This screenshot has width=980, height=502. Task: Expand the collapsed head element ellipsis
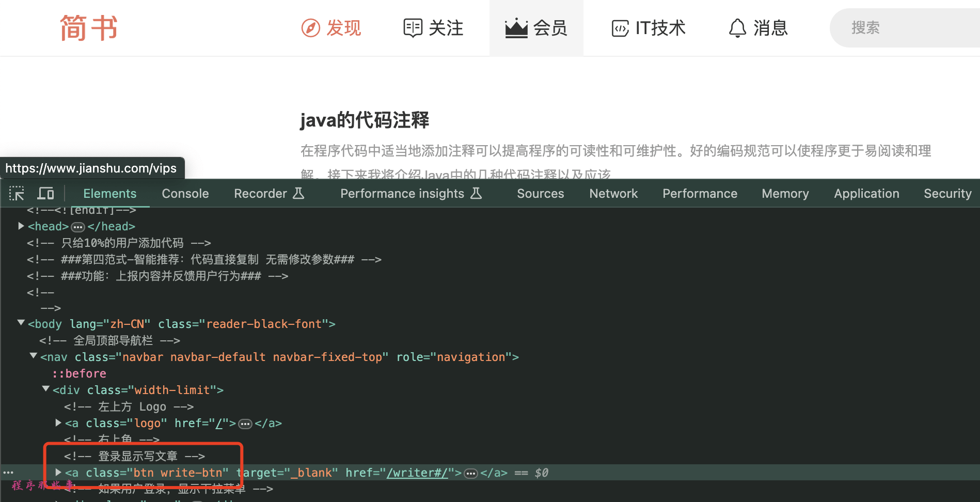[78, 227]
